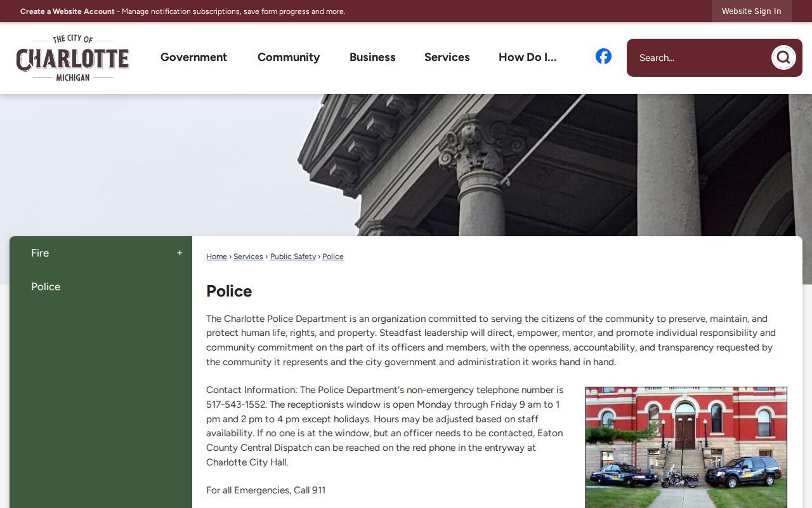This screenshot has width=812, height=508.
Task: Open the Facebook icon link
Action: pyautogui.click(x=603, y=57)
